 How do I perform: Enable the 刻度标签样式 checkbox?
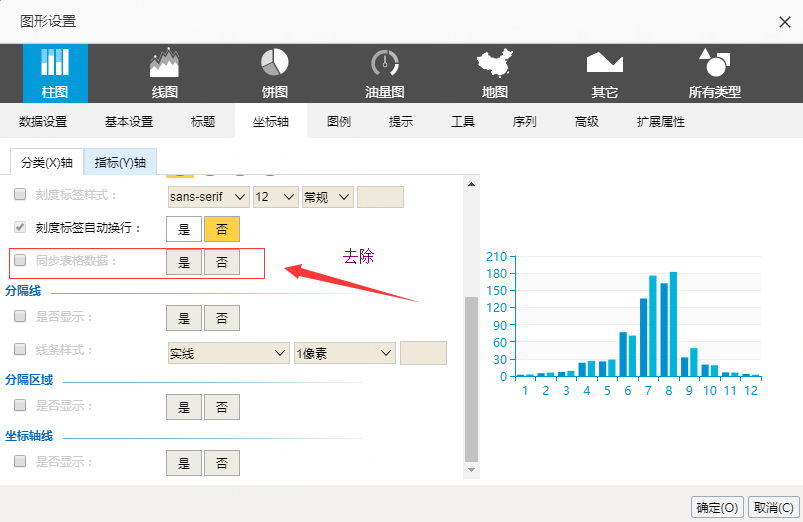coord(20,194)
